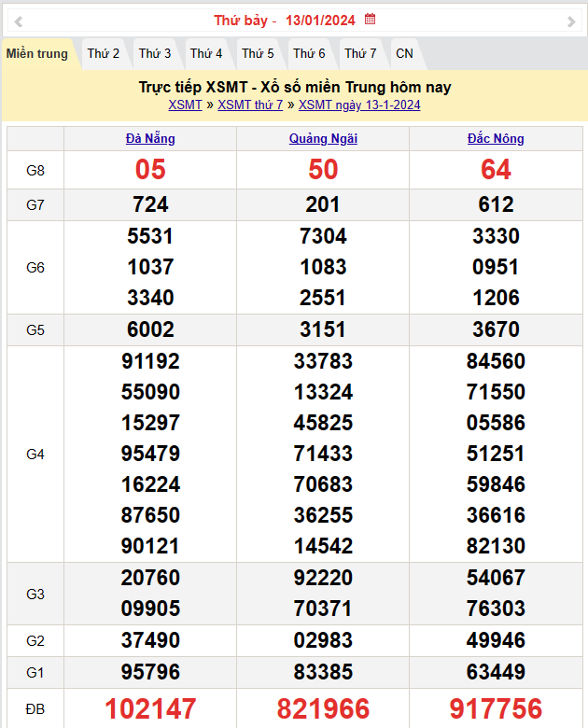Switch to the Thứ 6 tab

click(309, 54)
